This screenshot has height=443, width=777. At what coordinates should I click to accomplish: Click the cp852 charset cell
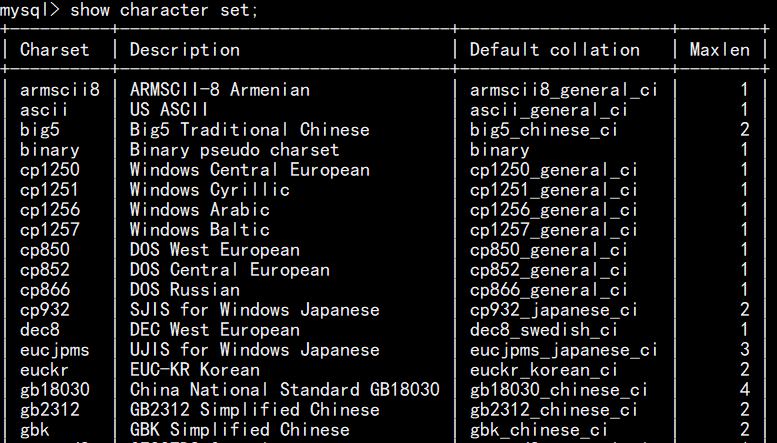click(x=45, y=270)
